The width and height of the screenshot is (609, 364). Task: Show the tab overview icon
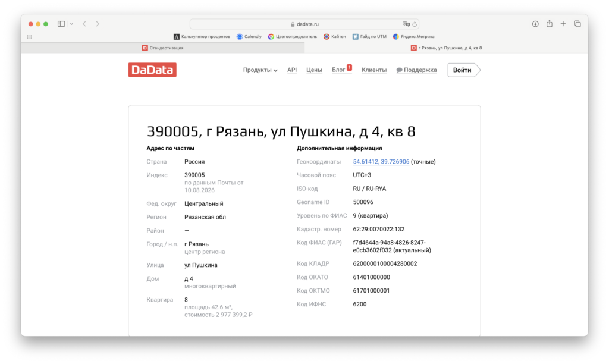(577, 24)
